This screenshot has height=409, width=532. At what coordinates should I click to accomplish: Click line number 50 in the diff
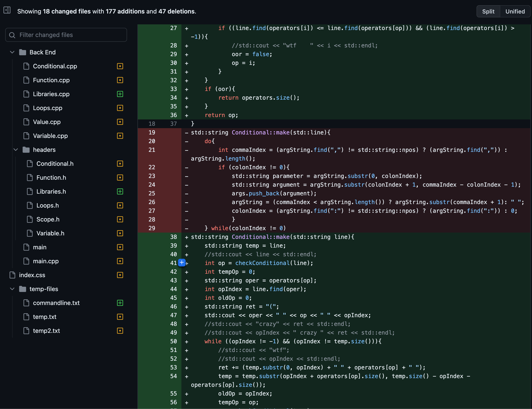[173, 341]
